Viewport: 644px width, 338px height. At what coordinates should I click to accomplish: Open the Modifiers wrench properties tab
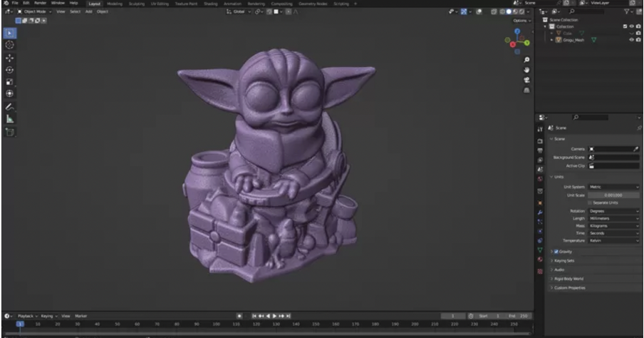point(540,212)
